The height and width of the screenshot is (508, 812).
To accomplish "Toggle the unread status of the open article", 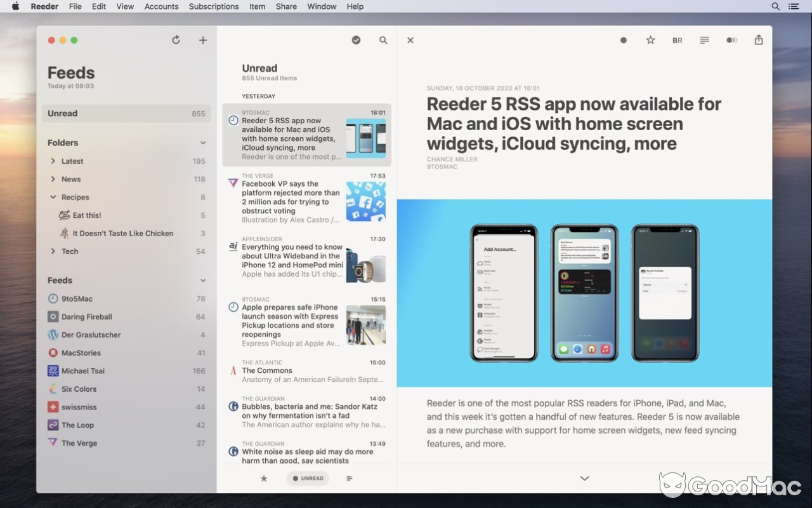I will point(623,39).
